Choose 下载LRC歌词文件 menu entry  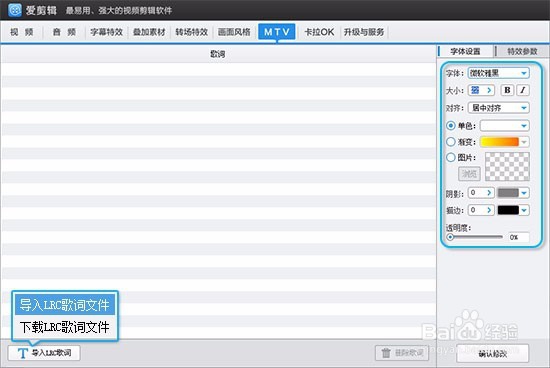[65, 327]
